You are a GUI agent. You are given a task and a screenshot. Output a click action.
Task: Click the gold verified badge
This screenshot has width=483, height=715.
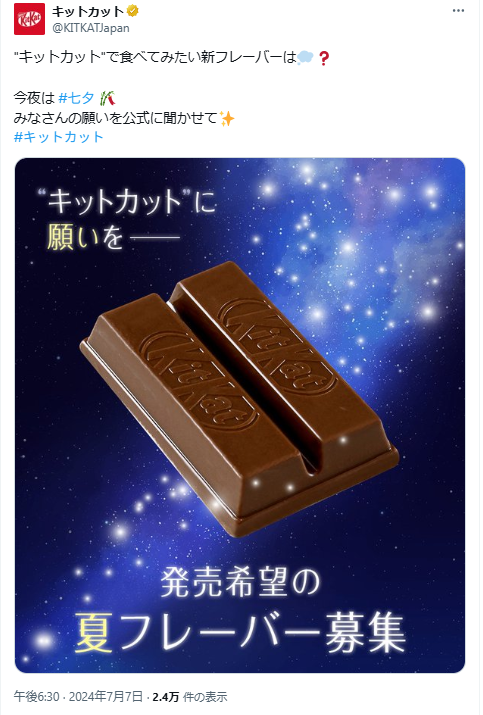133,11
